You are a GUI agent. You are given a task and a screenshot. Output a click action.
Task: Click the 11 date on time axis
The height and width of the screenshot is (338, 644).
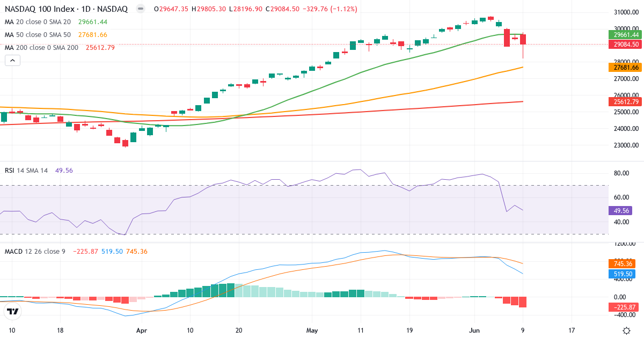coord(360,330)
